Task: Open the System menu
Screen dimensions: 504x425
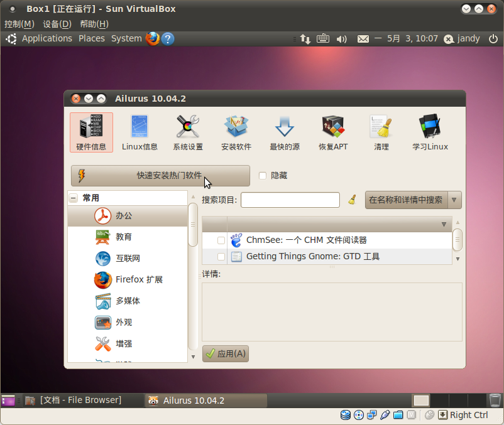Action: [126, 38]
